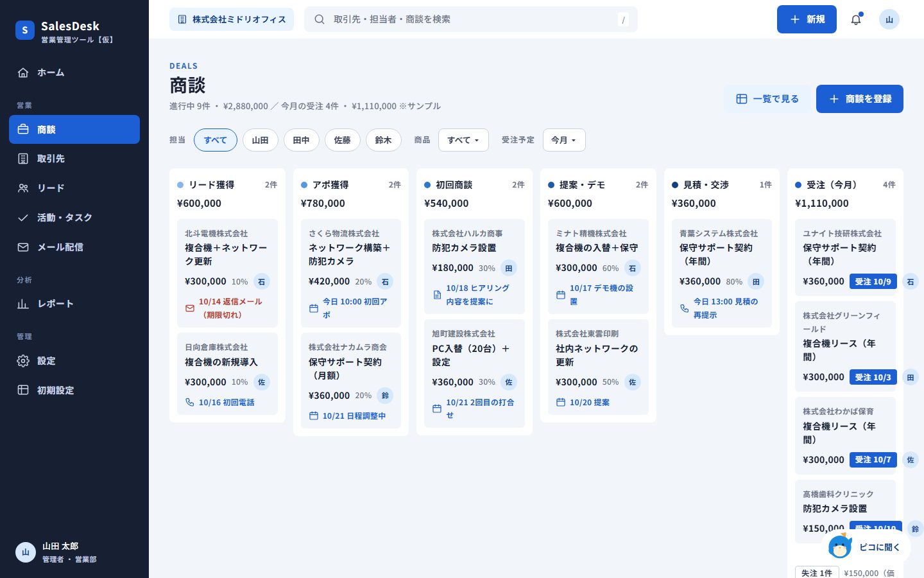Image resolution: width=924 pixels, height=578 pixels.
Task: Filter deals by owner 鈴木
Action: point(384,140)
